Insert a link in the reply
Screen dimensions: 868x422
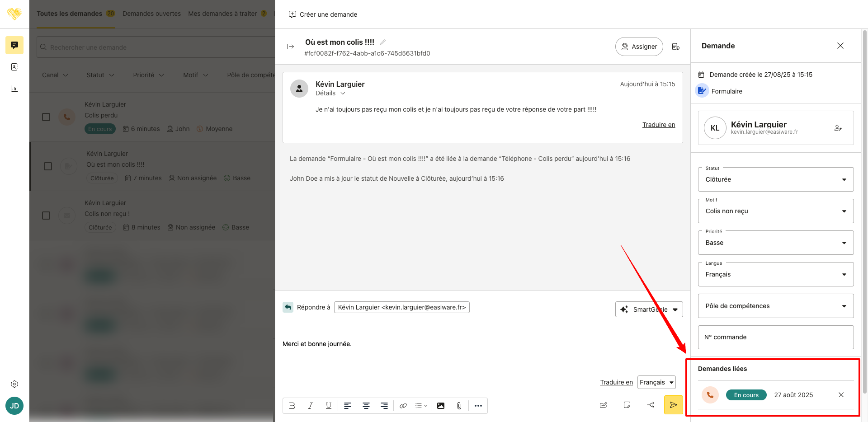click(x=403, y=406)
